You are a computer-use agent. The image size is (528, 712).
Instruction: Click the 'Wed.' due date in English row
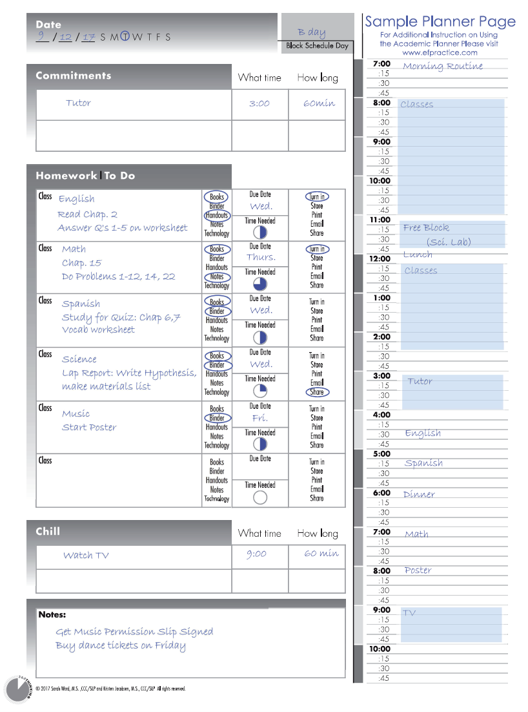coord(261,206)
